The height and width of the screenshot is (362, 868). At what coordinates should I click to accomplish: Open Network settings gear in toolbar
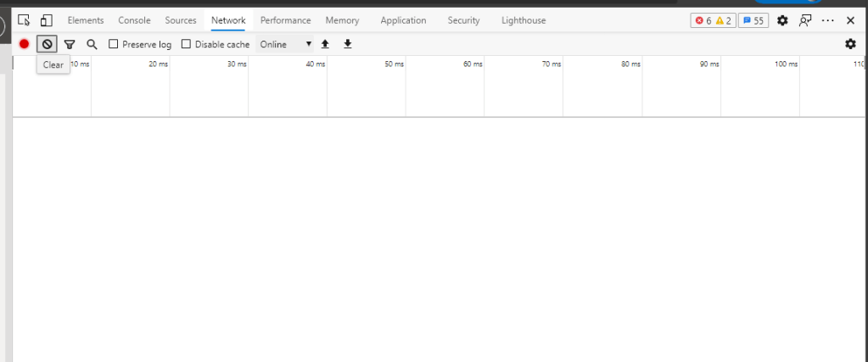pos(850,44)
